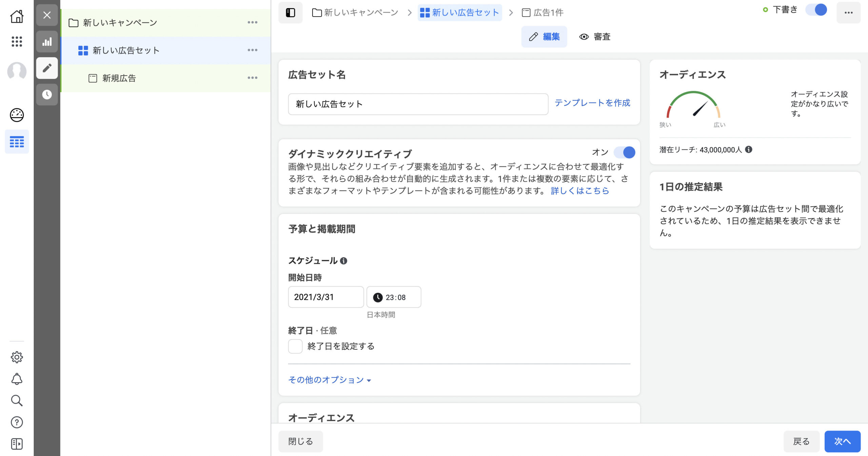Click テンプレートを作成 link

(x=592, y=103)
